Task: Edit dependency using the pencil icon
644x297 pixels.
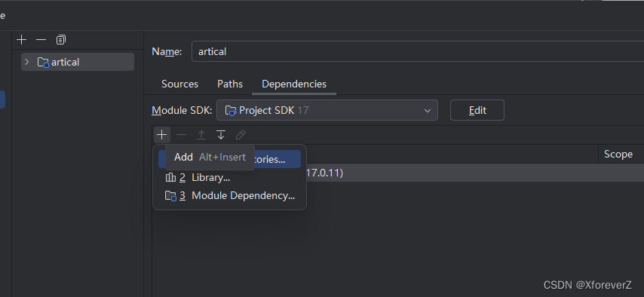Action: pyautogui.click(x=241, y=135)
